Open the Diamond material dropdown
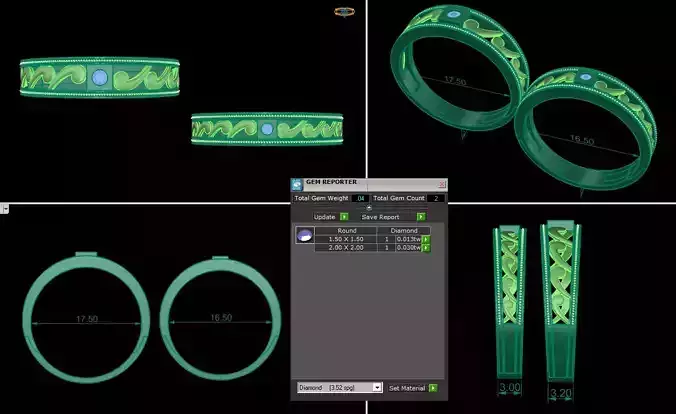 (377, 387)
